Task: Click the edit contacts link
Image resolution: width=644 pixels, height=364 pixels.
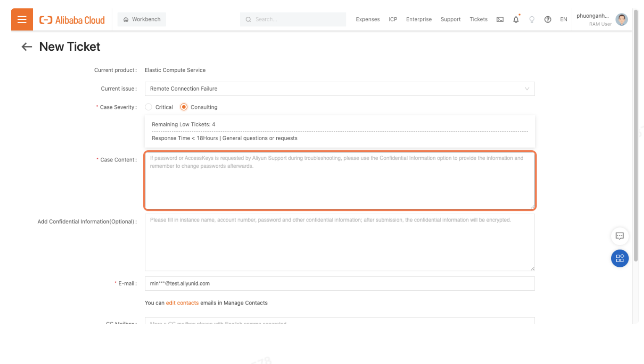Action: 182,303
